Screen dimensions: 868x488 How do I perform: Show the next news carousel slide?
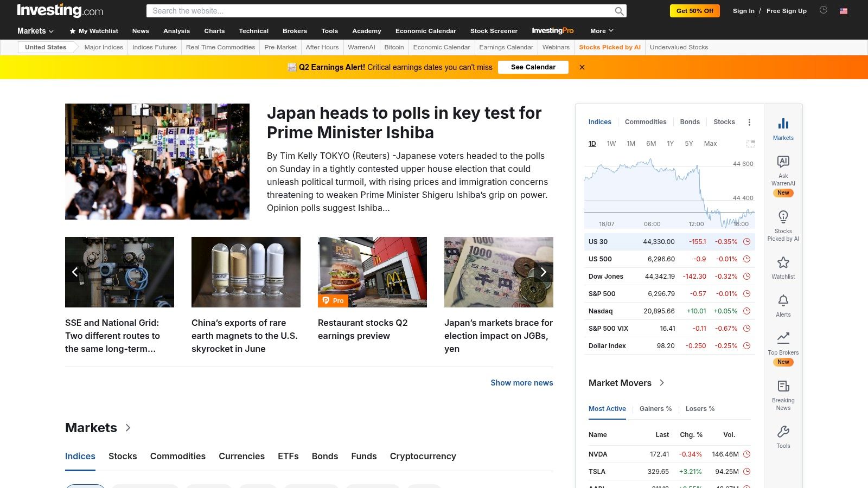click(x=543, y=272)
